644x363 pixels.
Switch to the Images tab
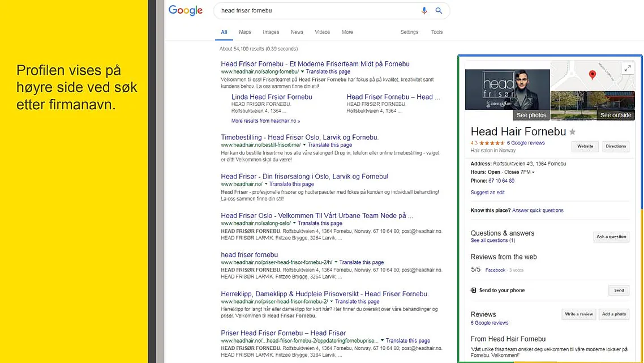271,32
